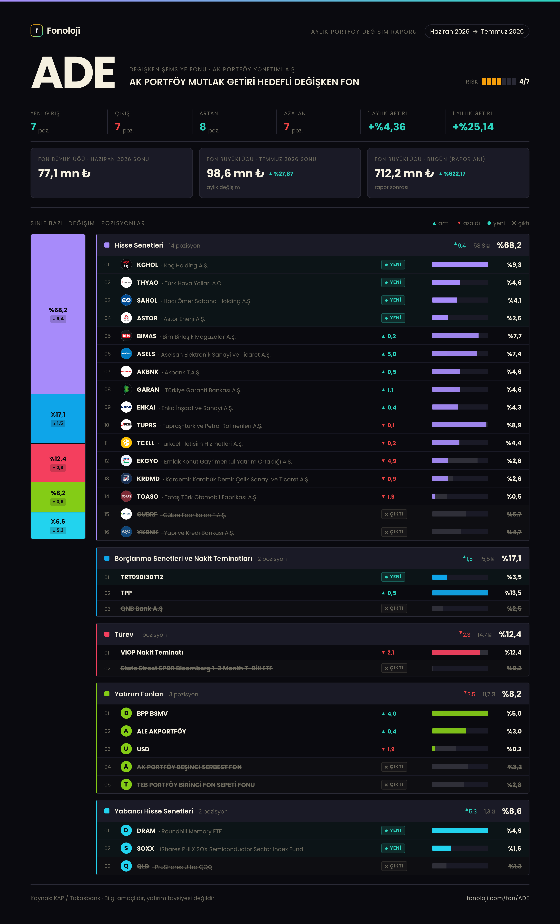This screenshot has height=924, width=560.
Task: Click the cyan Yabancı Hisse Senetleri square
Action: [x=107, y=811]
